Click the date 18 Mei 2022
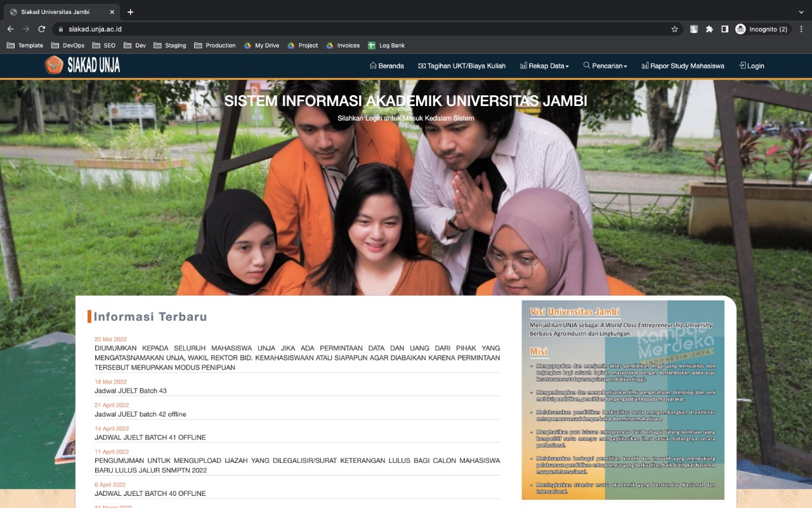The width and height of the screenshot is (812, 508). 111,382
